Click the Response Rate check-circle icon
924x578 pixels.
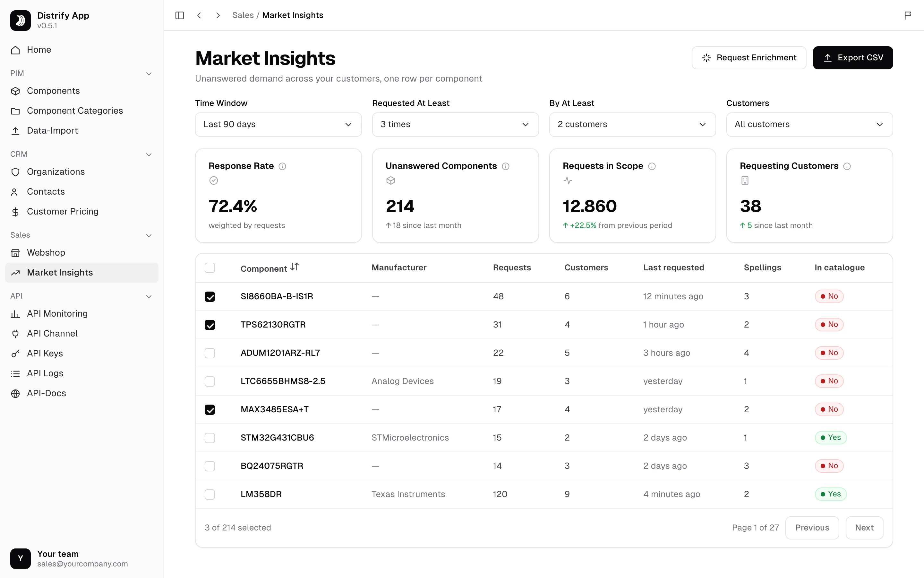click(x=213, y=180)
